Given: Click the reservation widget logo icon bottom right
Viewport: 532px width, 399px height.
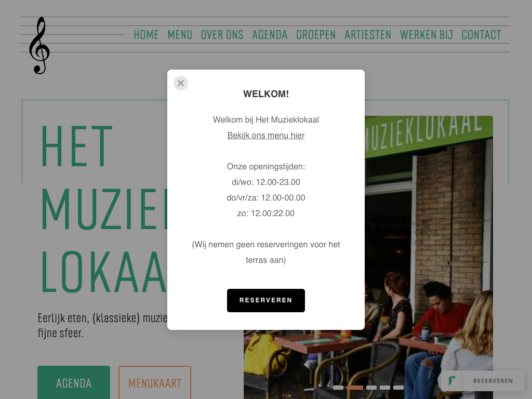Looking at the screenshot, I should tap(452, 381).
